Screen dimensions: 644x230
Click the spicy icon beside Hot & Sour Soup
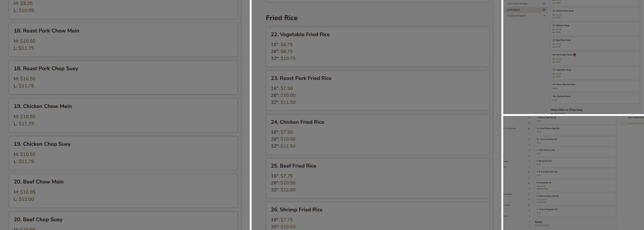coord(575,55)
